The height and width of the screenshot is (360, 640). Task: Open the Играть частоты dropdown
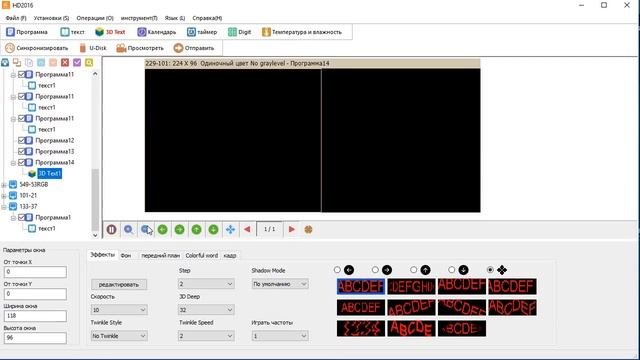[280, 336]
